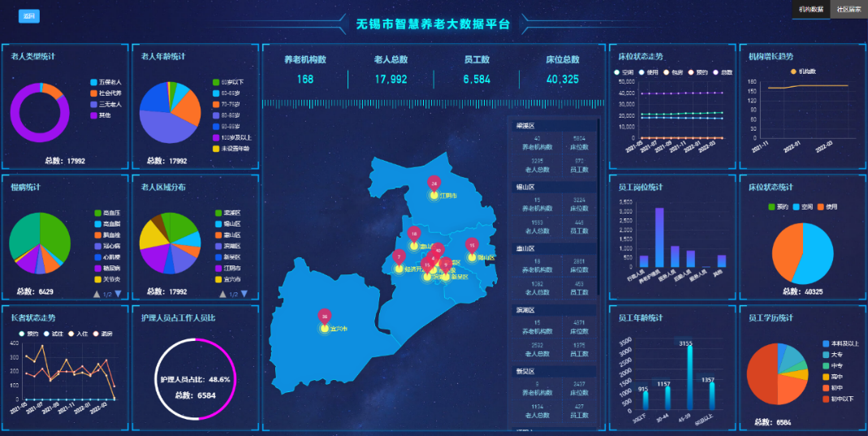868x436 pixels.
Task: Select the 锡山区 map marker showing 15
Action: (x=472, y=245)
